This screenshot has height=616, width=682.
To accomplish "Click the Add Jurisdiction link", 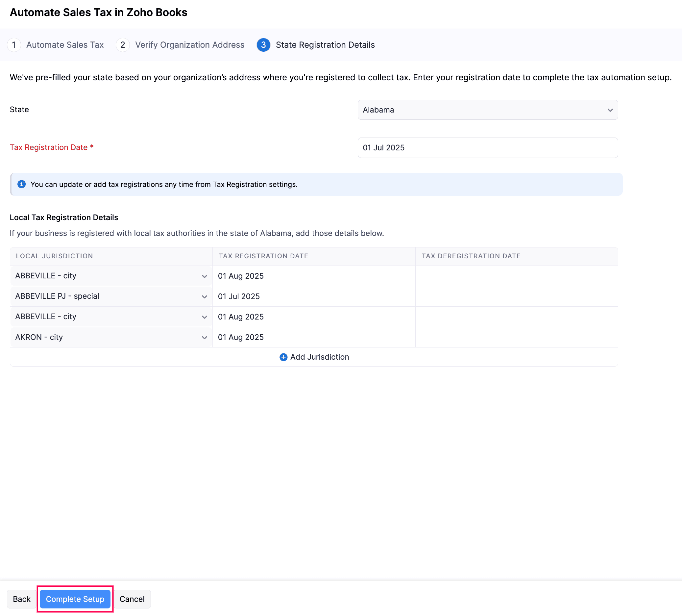I will 319,357.
